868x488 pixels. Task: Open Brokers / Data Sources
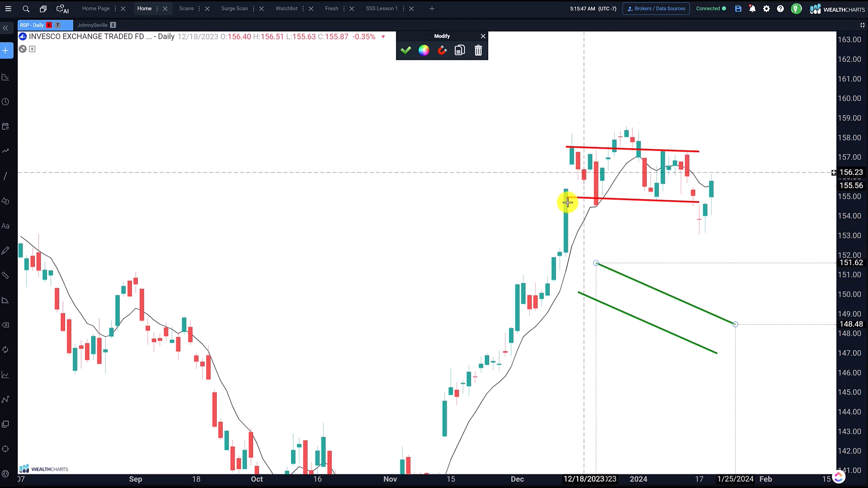point(656,9)
